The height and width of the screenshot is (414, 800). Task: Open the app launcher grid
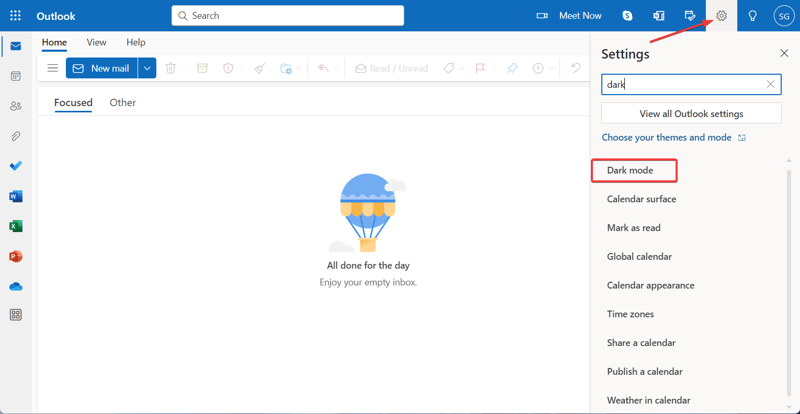(x=16, y=15)
